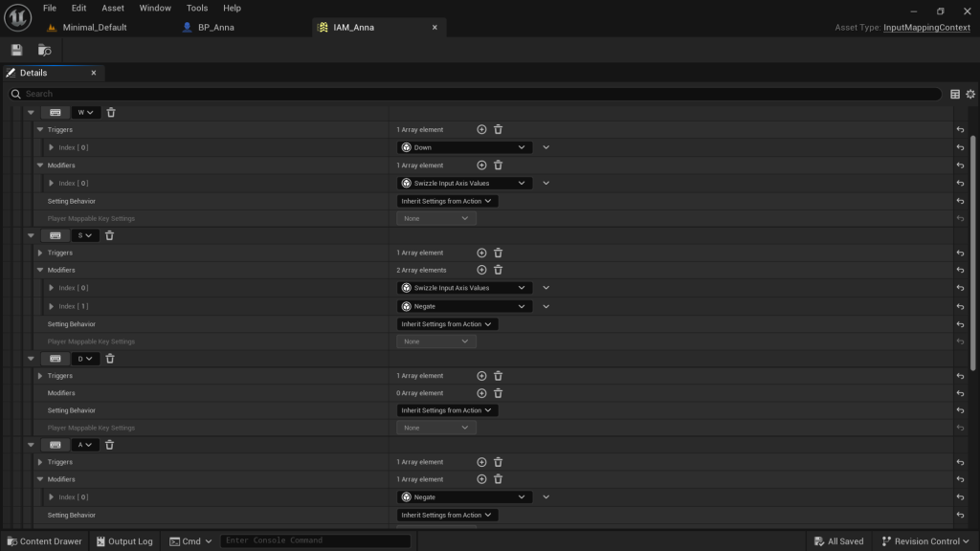Expand Index [ 1 ] under S key modifiers

52,306
